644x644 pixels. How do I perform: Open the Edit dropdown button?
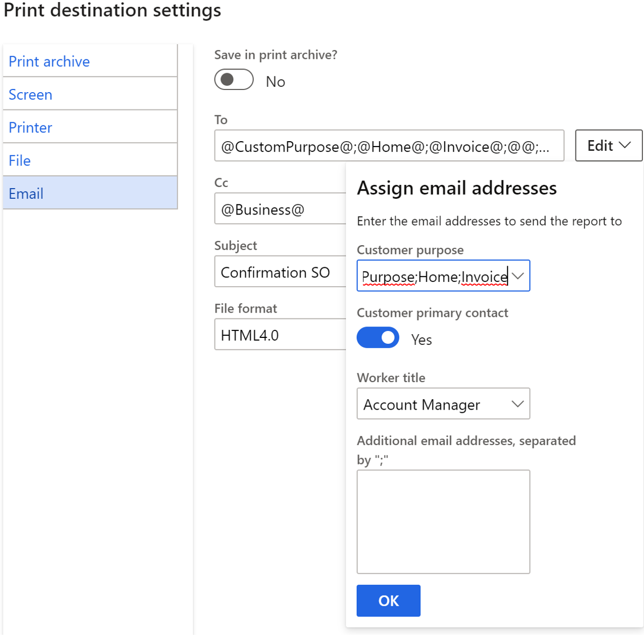coord(608,146)
